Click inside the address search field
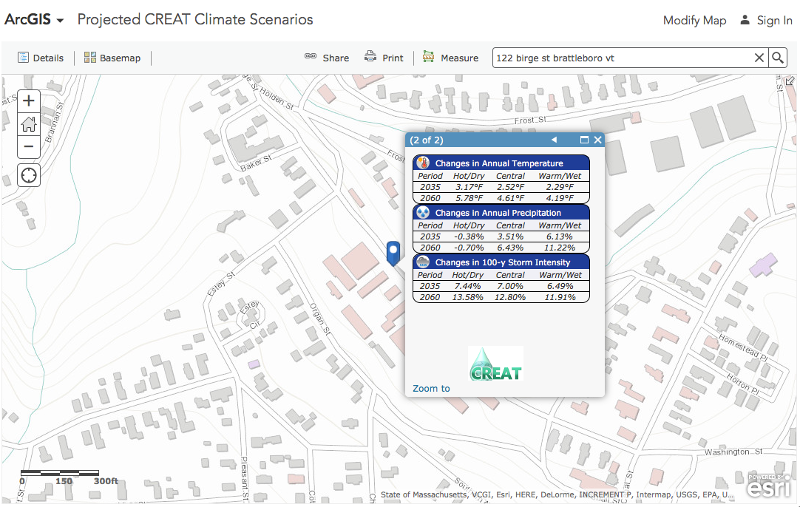Screen dimensions: 800x507 coord(620,58)
